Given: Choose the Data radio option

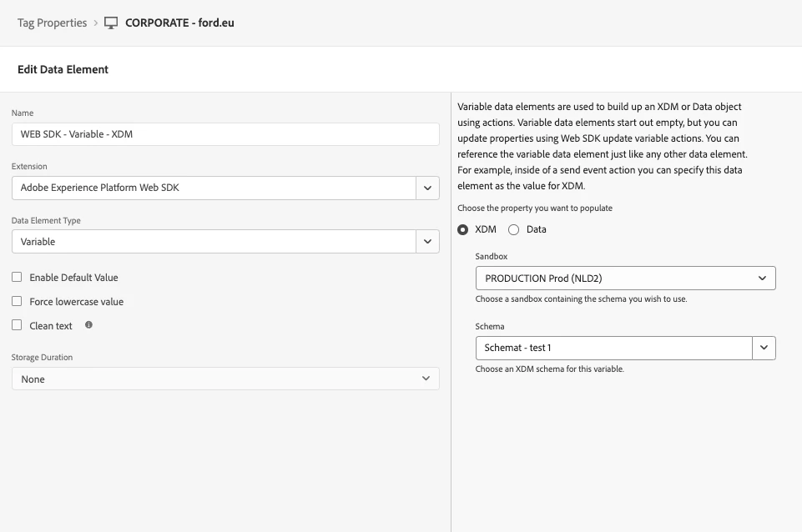Looking at the screenshot, I should [514, 229].
